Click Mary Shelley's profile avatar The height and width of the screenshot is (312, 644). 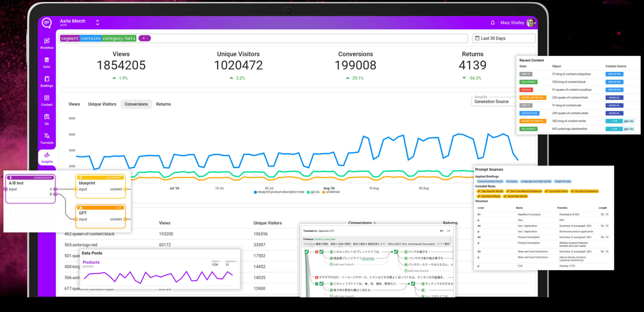tap(531, 23)
